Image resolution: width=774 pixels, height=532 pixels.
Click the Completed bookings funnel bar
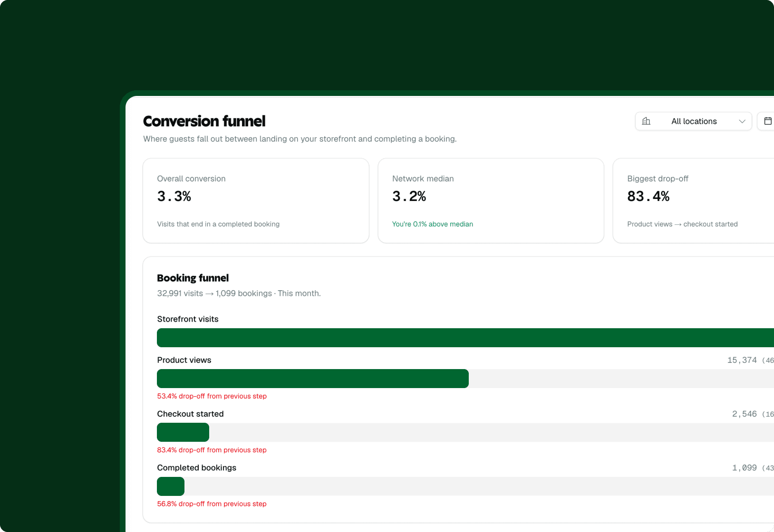tap(171, 486)
